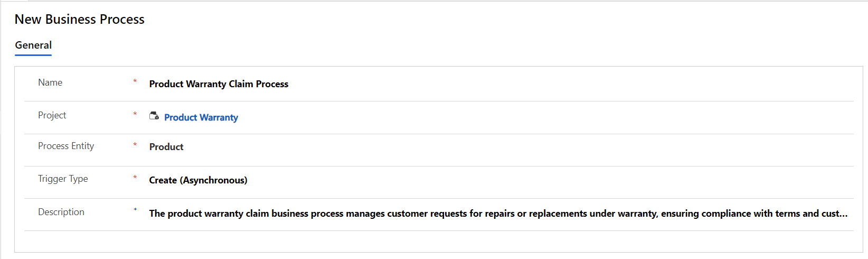
Task: Click the required asterisk beside Trigger Type
Action: (135, 178)
